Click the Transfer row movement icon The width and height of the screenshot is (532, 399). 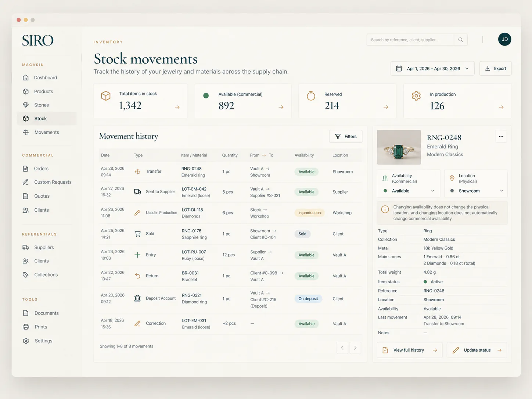(137, 172)
